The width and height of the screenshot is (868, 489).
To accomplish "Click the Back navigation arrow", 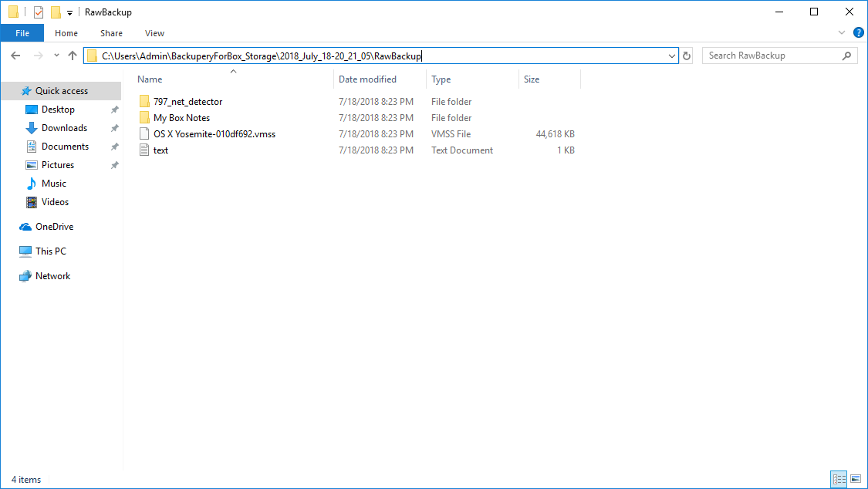I will (x=15, y=56).
